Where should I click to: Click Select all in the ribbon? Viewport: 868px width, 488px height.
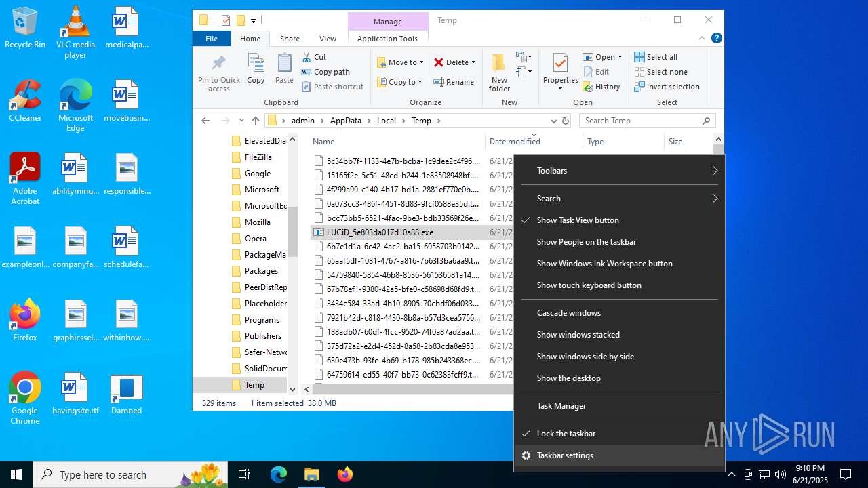pyautogui.click(x=656, y=57)
